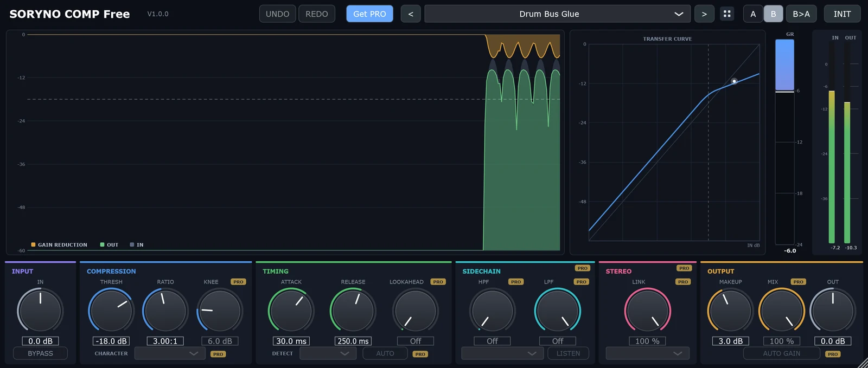The width and height of the screenshot is (868, 368).
Task: Click the threshold -18.0 dB field
Action: 111,341
